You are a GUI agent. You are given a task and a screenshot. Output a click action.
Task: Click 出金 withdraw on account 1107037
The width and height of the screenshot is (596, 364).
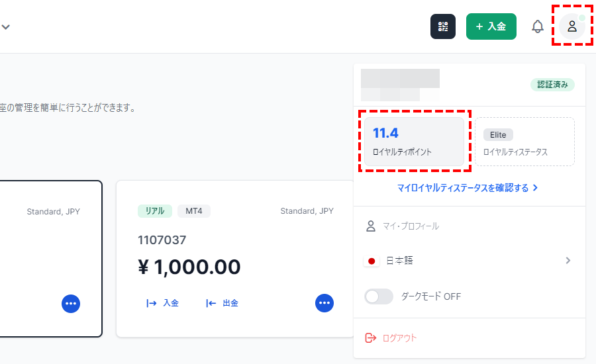click(223, 303)
